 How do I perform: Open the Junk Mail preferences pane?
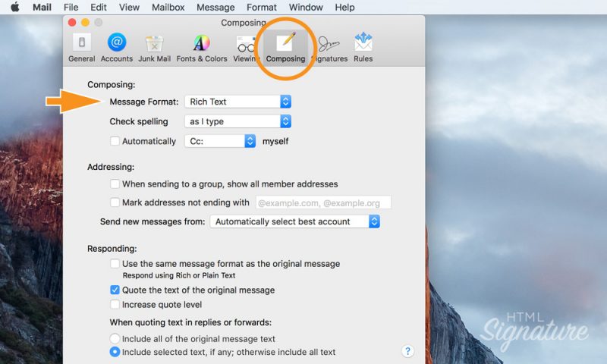click(155, 48)
